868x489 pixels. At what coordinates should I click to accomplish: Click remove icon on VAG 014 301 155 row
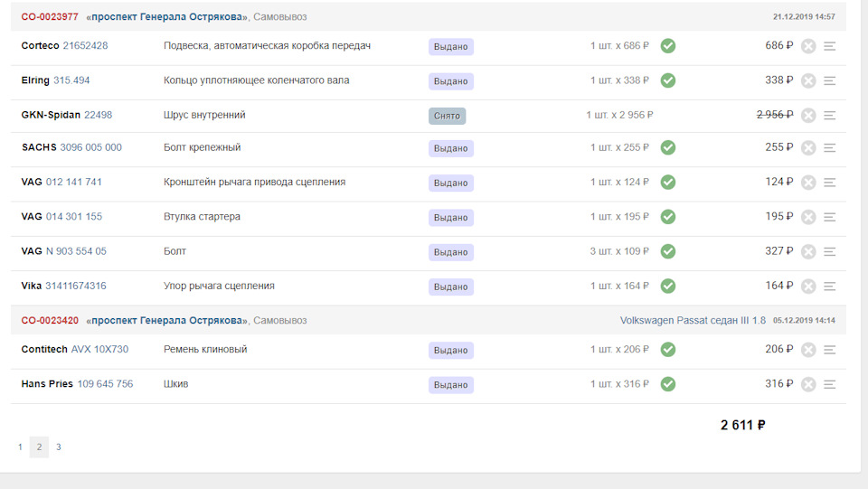(x=808, y=217)
